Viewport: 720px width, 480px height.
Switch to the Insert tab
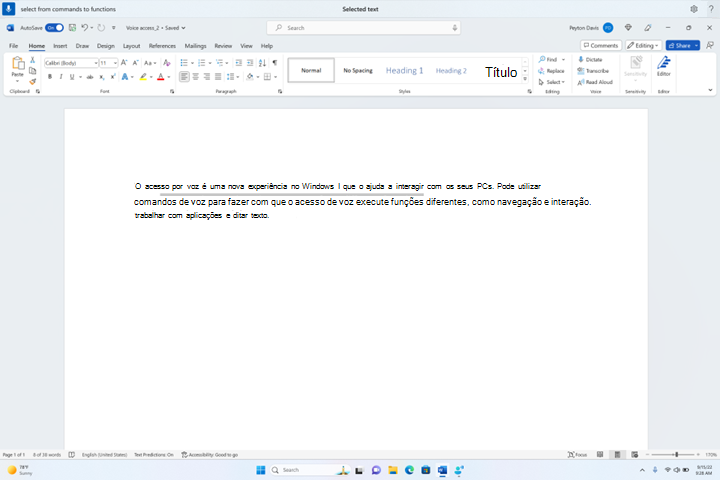click(60, 46)
